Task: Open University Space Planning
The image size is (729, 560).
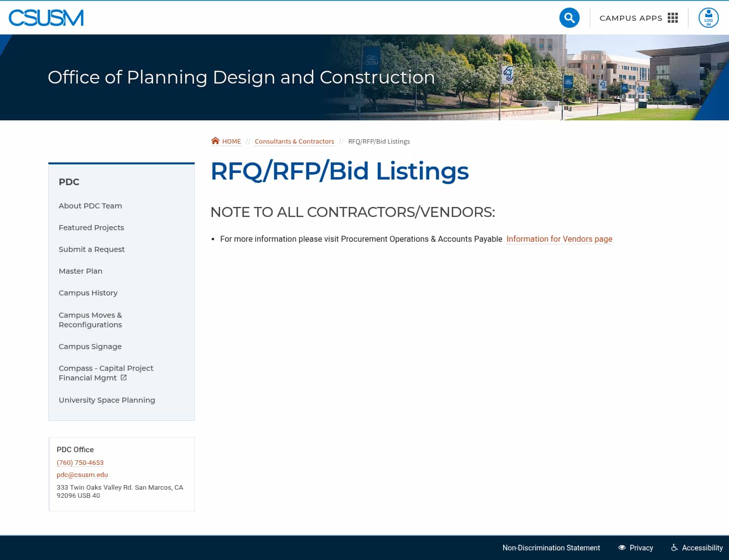Action: [107, 400]
